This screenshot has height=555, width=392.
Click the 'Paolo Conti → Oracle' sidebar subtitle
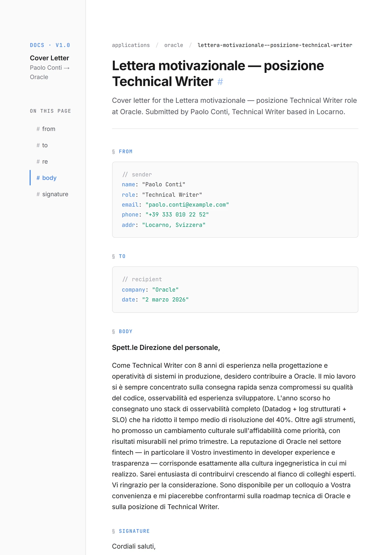point(50,72)
